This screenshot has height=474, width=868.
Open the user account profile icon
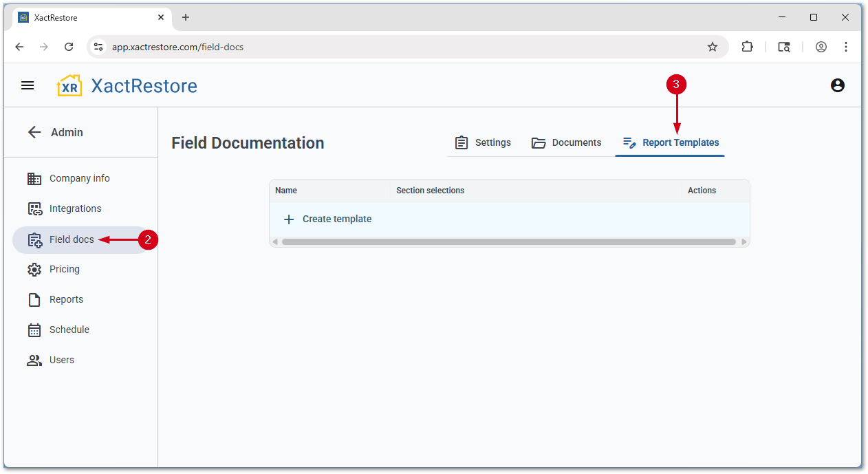[x=837, y=85]
